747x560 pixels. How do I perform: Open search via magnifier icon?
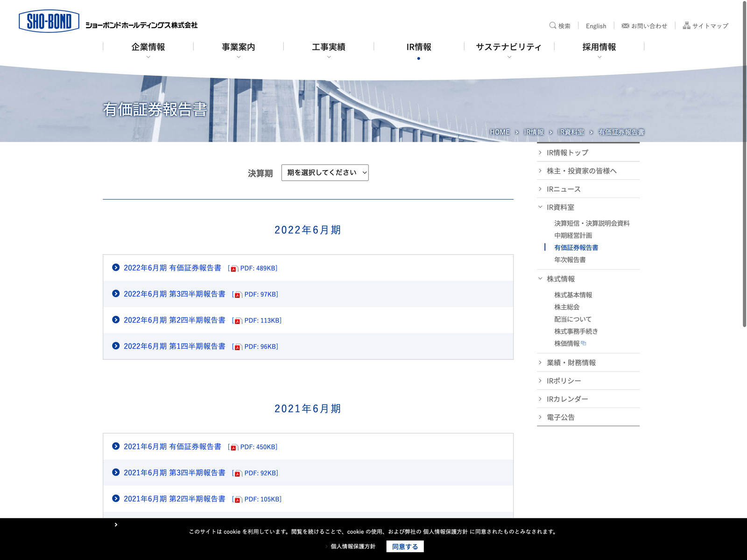[x=552, y=26]
